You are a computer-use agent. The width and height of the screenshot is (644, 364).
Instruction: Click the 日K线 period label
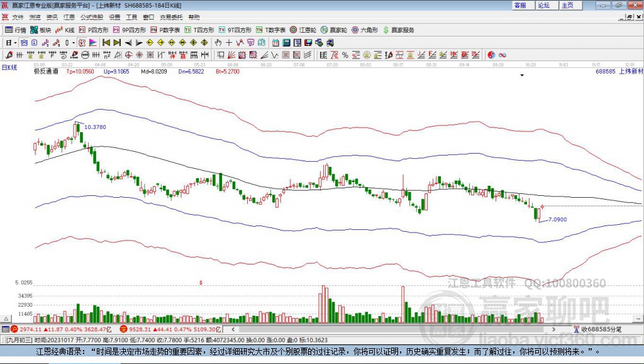pyautogui.click(x=9, y=67)
